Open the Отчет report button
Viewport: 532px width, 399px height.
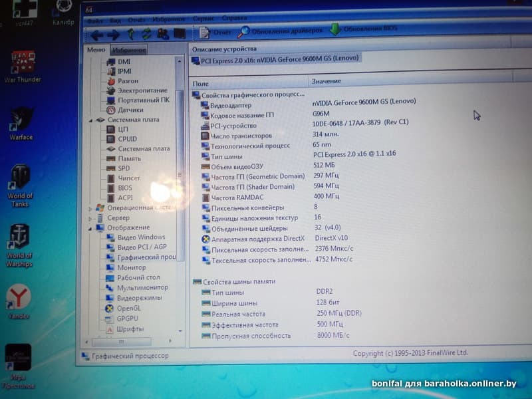[x=215, y=33]
